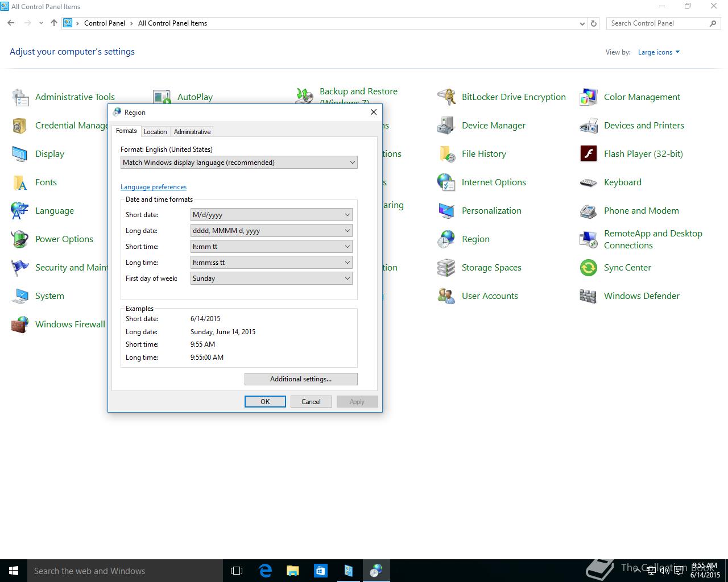This screenshot has height=582, width=728.
Task: Open Additional settings button
Action: point(301,379)
